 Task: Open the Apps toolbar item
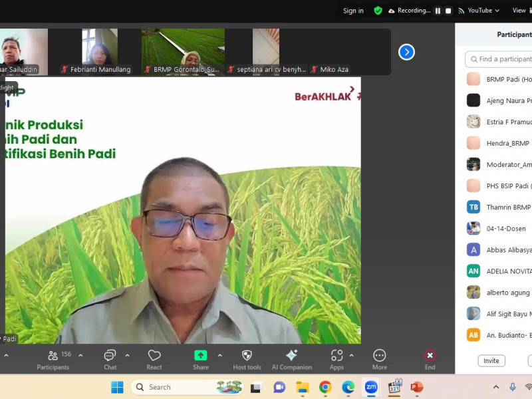pyautogui.click(x=336, y=356)
